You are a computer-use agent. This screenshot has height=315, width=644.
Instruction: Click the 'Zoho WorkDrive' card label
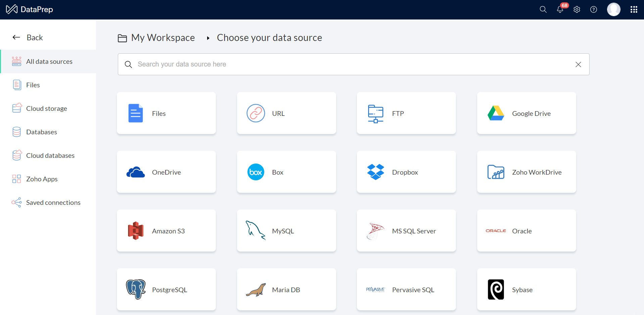(537, 172)
